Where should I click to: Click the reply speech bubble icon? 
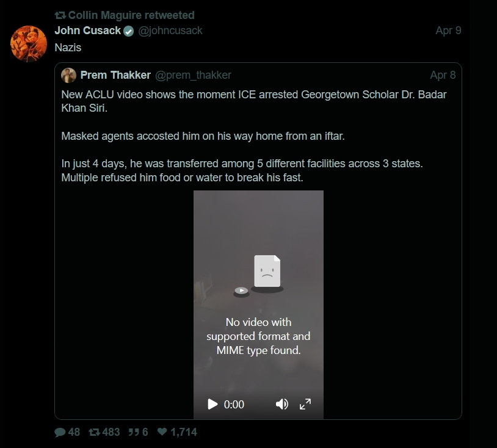pos(60,432)
